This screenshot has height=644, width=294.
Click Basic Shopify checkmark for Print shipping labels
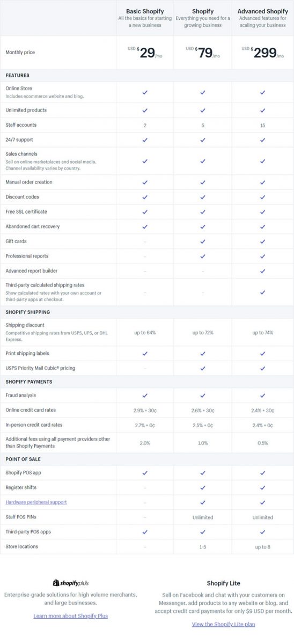pos(145,354)
